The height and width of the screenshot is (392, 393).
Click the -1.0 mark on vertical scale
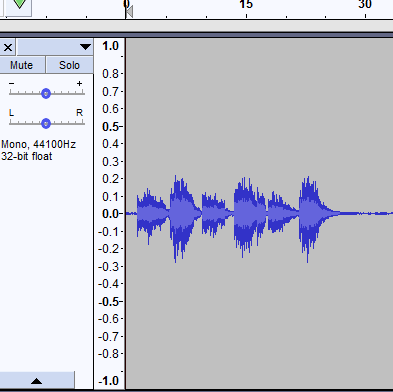[109, 381]
